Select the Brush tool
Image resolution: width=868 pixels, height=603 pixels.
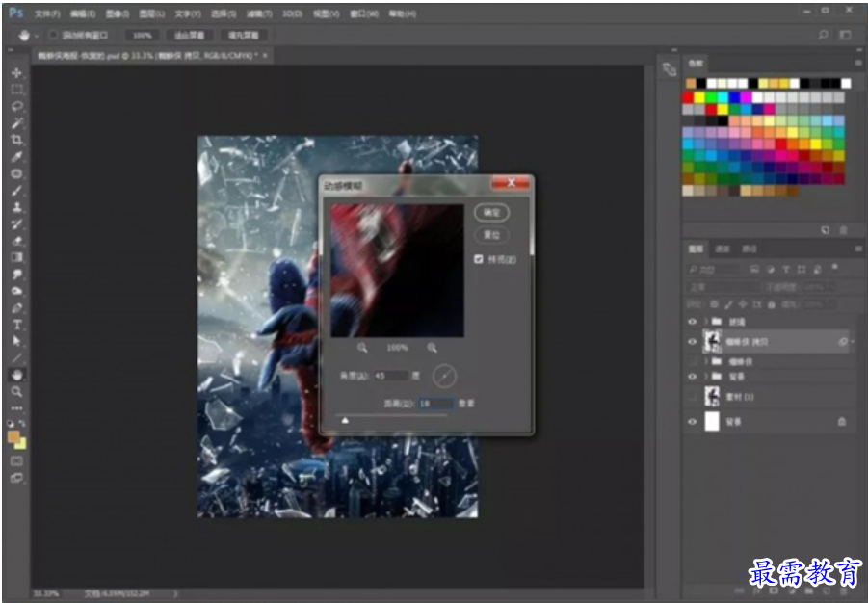[x=16, y=191]
